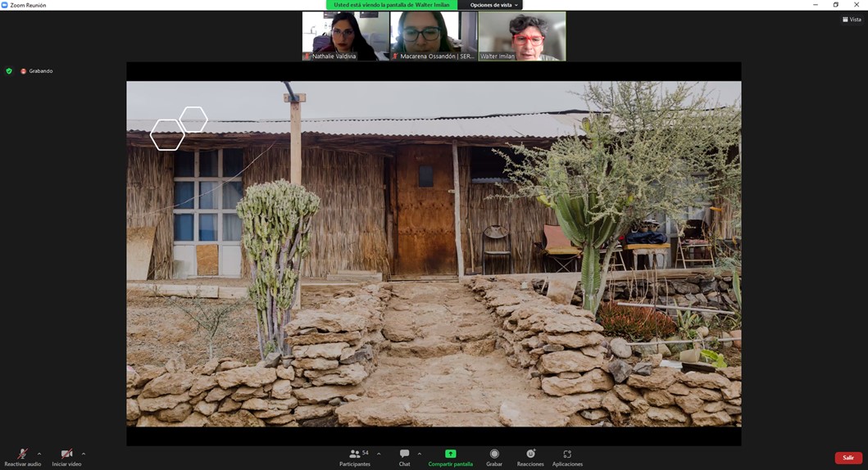The height and width of the screenshot is (470, 868).
Task: Turn on camera with Iniciar video
Action: (66, 457)
